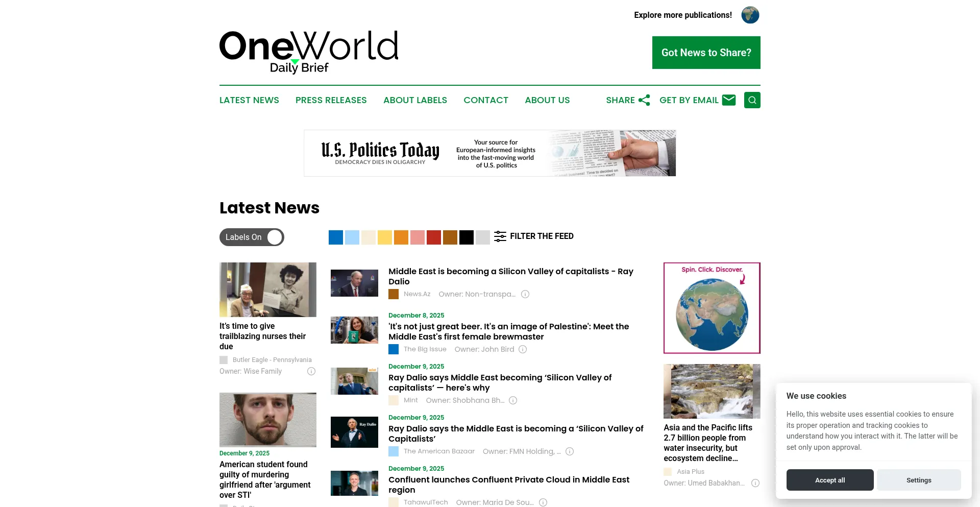Open the Spin. Click. Discover. globe ad

[712, 308]
